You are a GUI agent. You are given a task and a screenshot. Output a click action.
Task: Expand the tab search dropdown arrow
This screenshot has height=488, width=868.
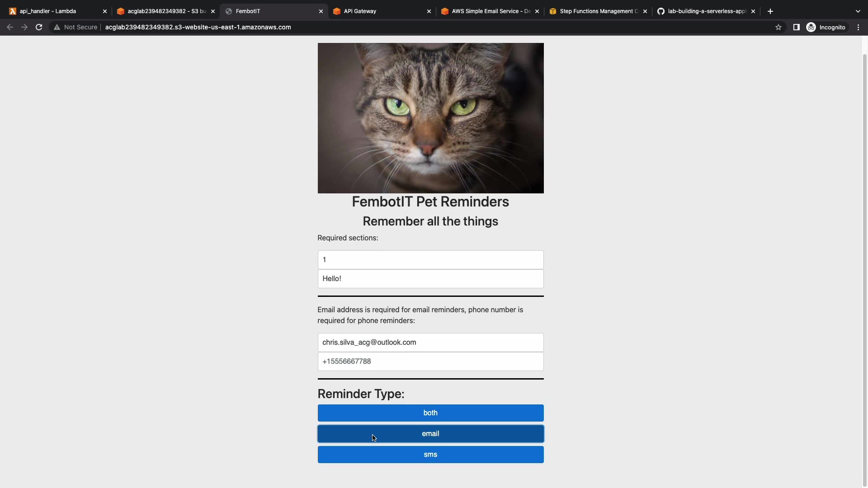point(858,11)
